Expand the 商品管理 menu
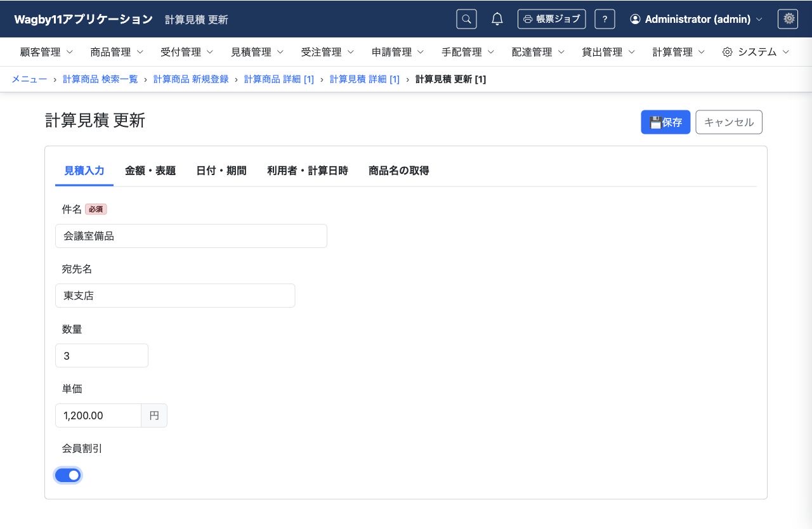Viewport: 812px width, 529px height. click(117, 52)
